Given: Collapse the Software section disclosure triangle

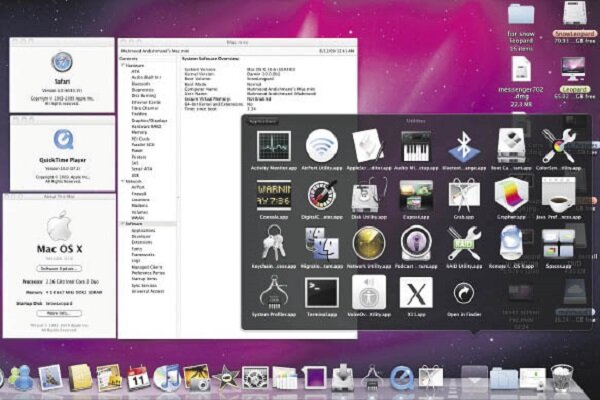Looking at the screenshot, I should (123, 224).
